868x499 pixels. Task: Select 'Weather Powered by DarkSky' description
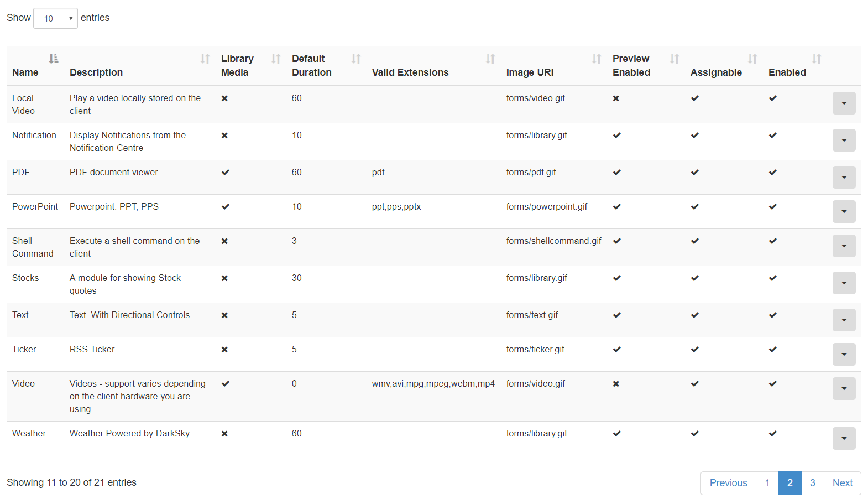tap(129, 434)
